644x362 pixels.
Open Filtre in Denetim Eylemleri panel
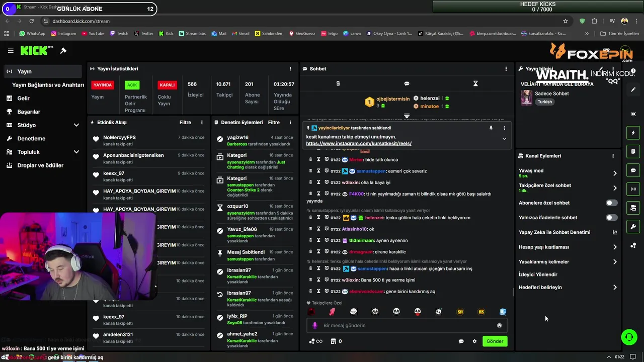click(x=274, y=123)
